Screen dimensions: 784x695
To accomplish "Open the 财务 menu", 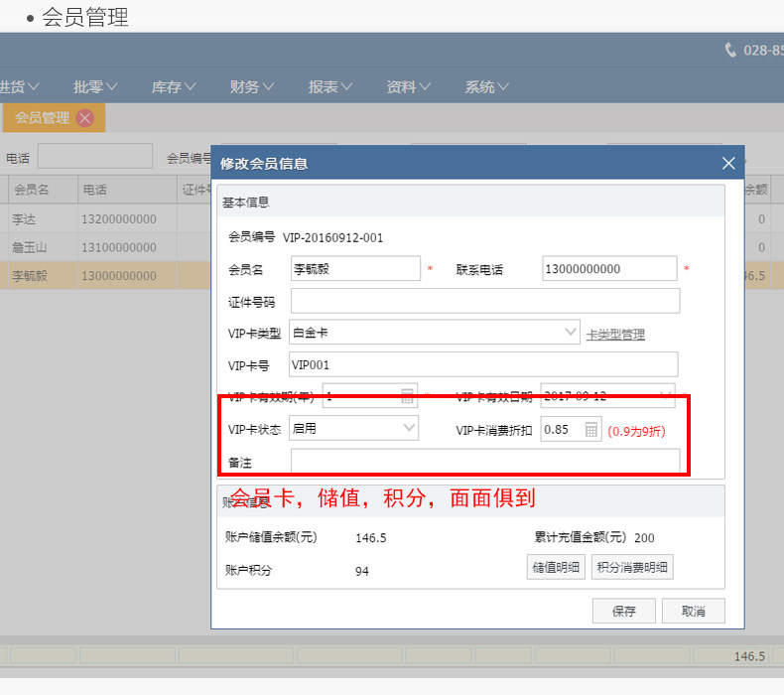I will (x=251, y=86).
